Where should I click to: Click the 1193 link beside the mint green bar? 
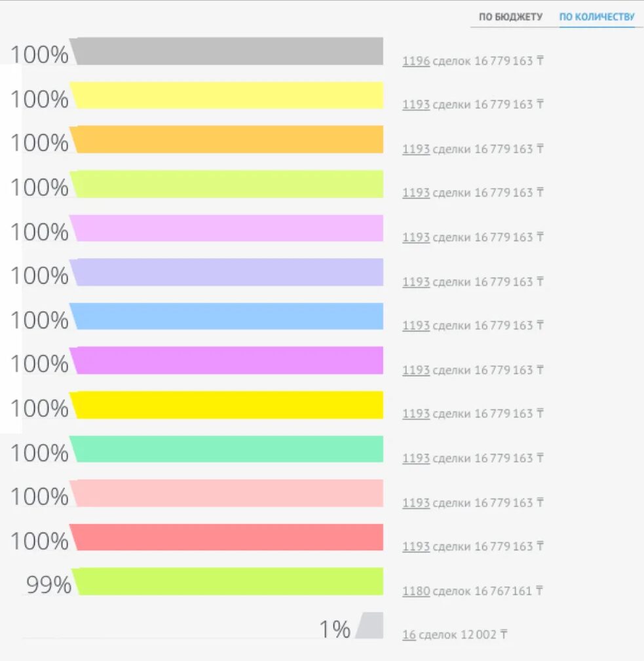click(416, 459)
